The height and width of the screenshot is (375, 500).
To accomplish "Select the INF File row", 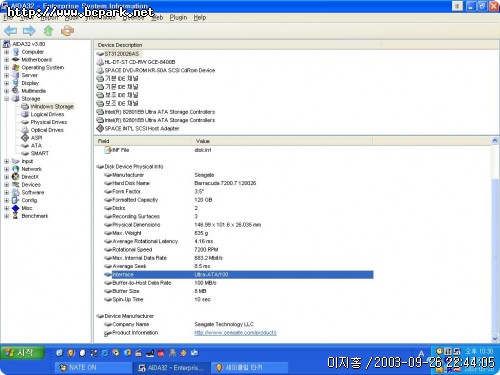I will pyautogui.click(x=238, y=150).
